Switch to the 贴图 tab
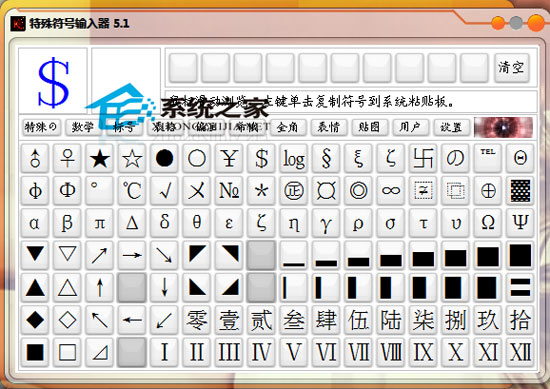The width and height of the screenshot is (550, 389). coord(369,127)
